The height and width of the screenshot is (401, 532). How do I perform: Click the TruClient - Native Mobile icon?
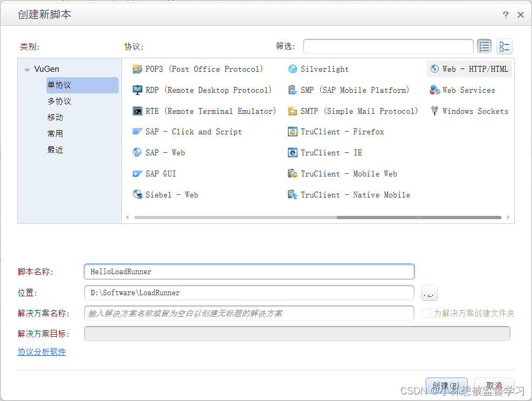pos(292,194)
